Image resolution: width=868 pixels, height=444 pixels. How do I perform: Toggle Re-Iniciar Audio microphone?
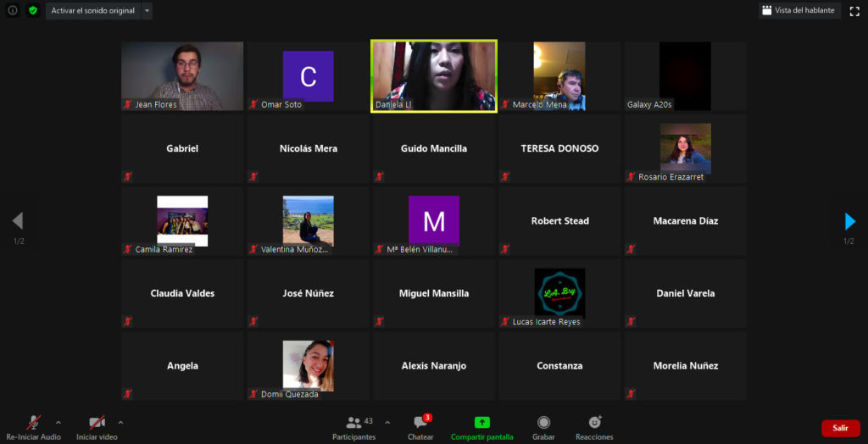(x=34, y=427)
